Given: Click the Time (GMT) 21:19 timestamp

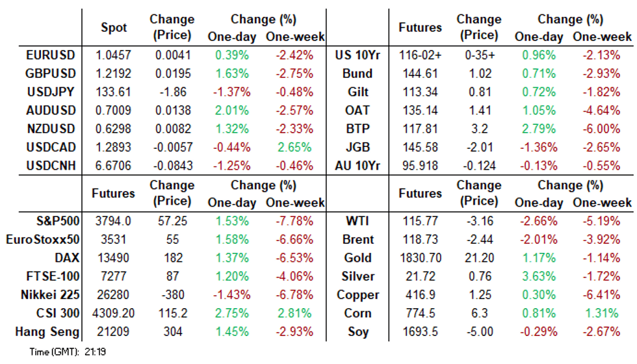Looking at the screenshot, I should point(56,352).
